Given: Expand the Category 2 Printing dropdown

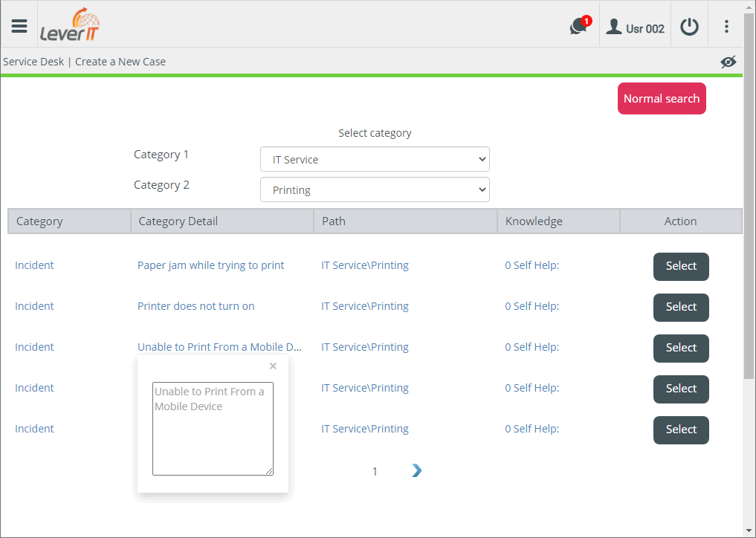Looking at the screenshot, I should (375, 189).
